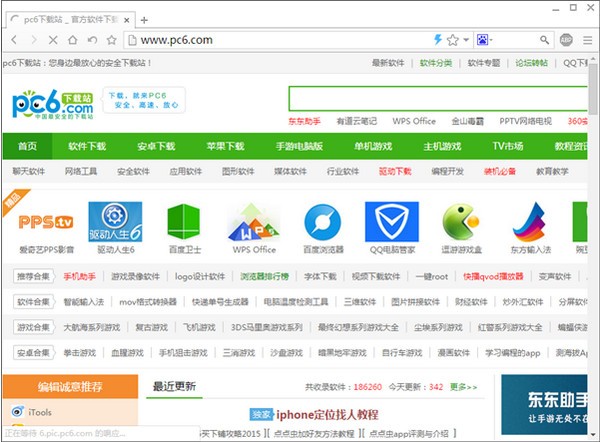This screenshot has height=442, width=600.
Task: Bookmark the page with the star icon
Action: click(x=452, y=40)
